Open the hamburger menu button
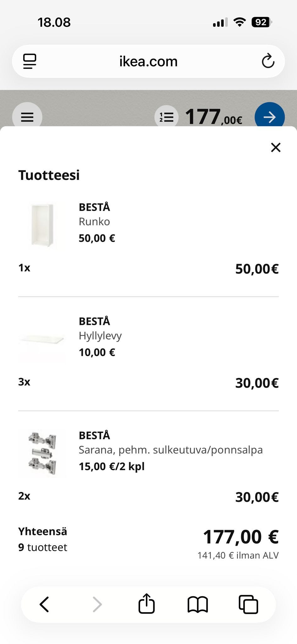This screenshot has width=297, height=644. point(27,117)
